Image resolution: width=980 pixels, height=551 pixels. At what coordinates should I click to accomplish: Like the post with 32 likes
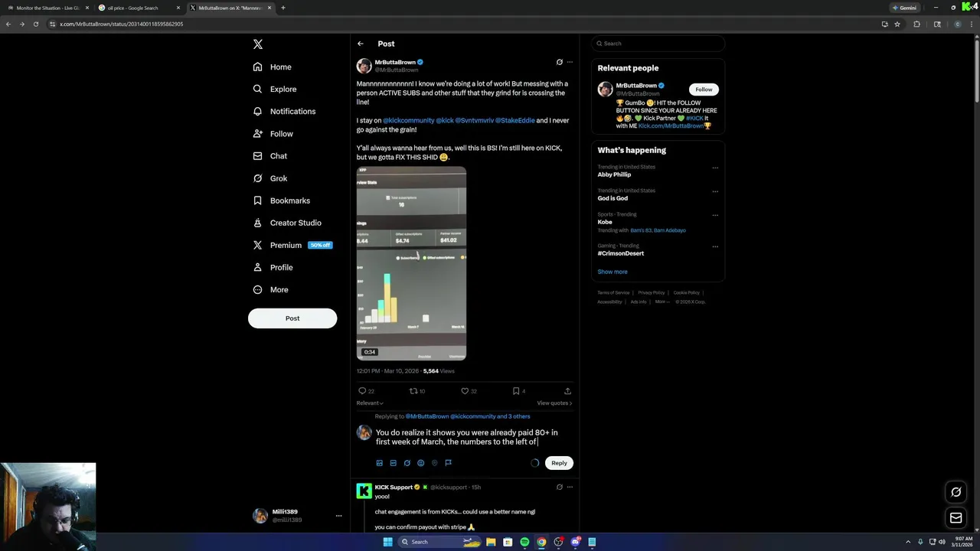pyautogui.click(x=465, y=391)
